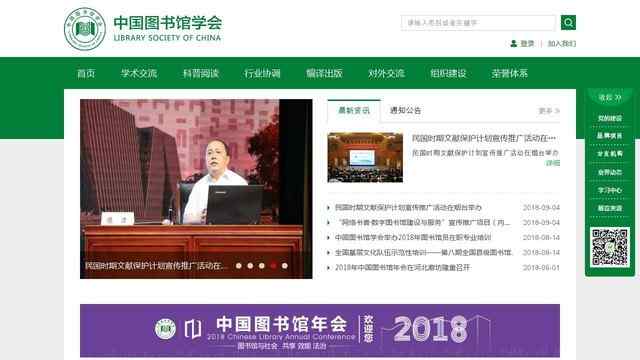This screenshot has height=360, width=640.
Task: Open the 行业协调 menu item
Action: [x=262, y=73]
